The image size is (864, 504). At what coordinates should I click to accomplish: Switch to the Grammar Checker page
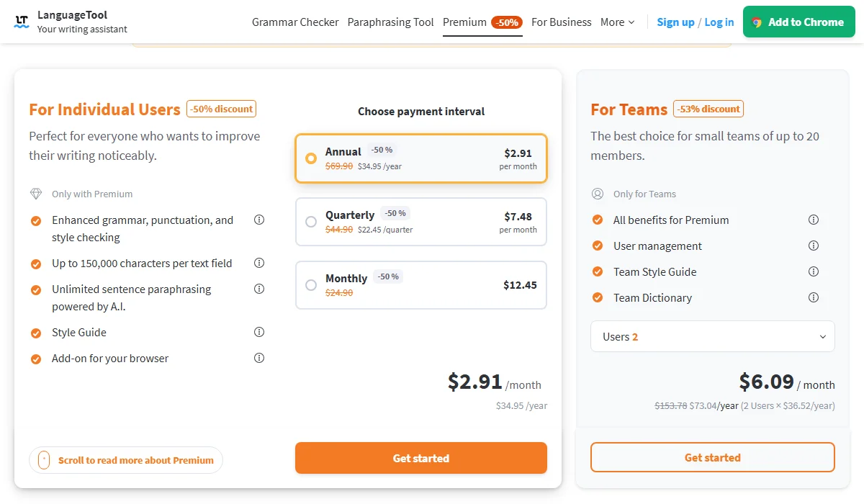pos(295,22)
